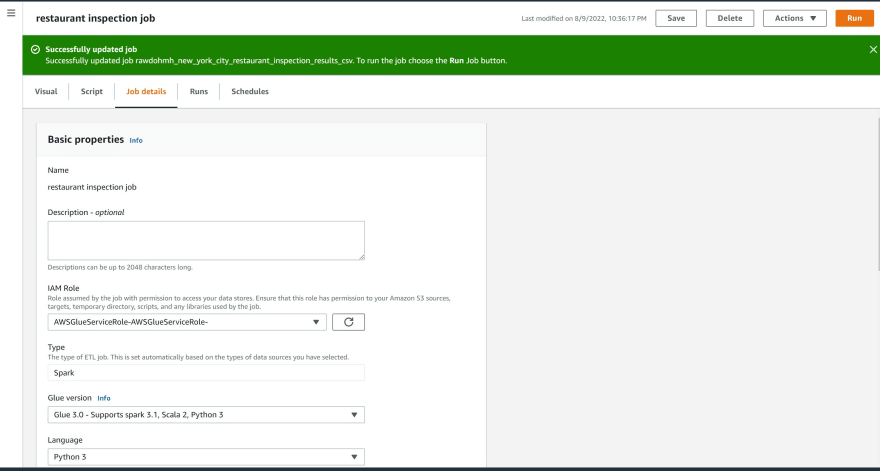This screenshot has height=471, width=880.
Task: Select the Job details tab
Action: (146, 92)
